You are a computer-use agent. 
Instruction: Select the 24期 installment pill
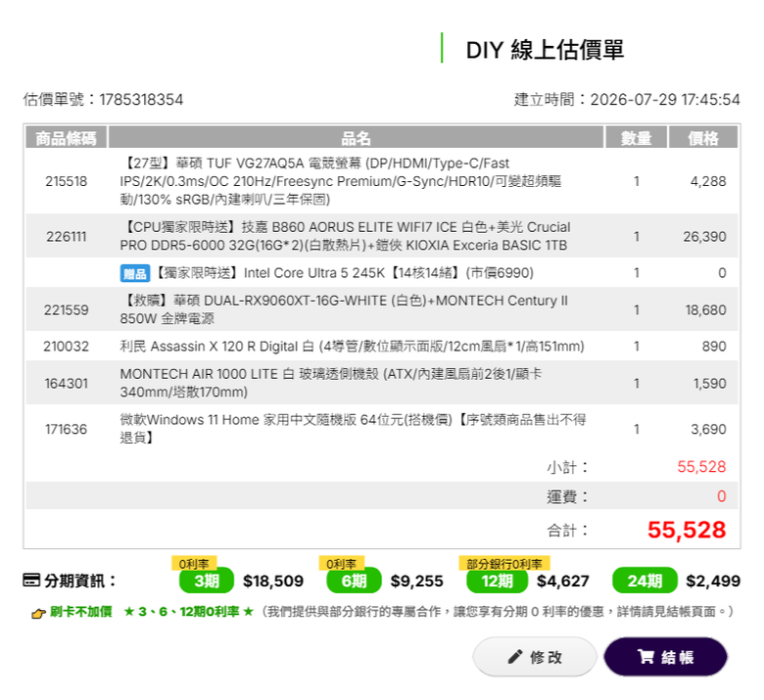[645, 581]
